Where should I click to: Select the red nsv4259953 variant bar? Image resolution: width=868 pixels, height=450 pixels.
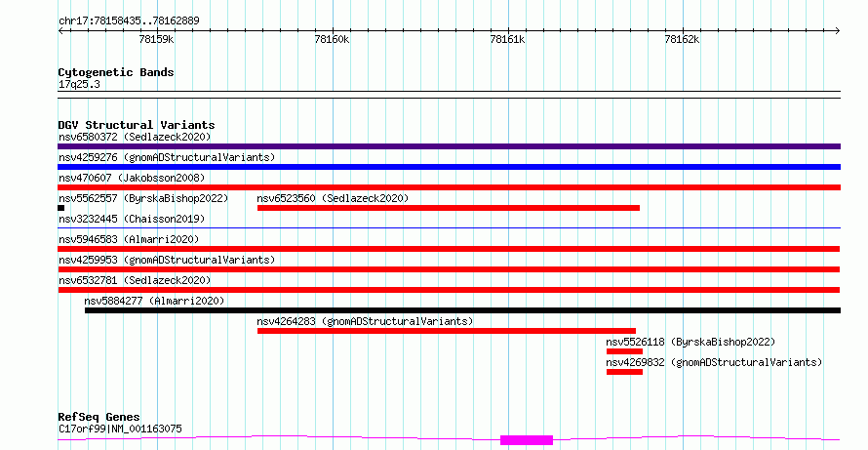point(449,269)
